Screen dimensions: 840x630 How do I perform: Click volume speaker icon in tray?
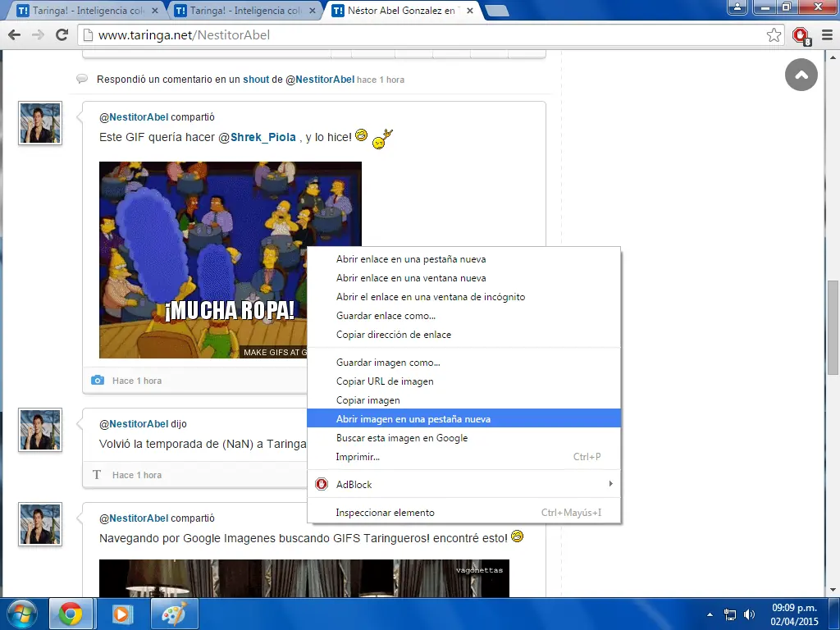click(749, 614)
